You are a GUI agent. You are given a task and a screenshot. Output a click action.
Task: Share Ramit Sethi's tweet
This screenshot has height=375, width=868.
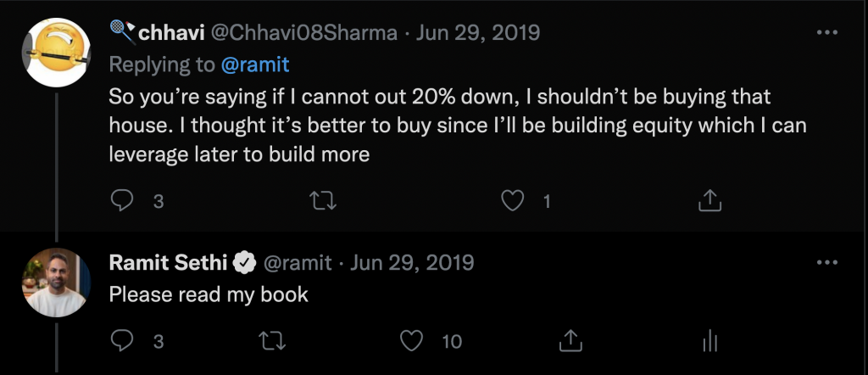[x=571, y=341]
